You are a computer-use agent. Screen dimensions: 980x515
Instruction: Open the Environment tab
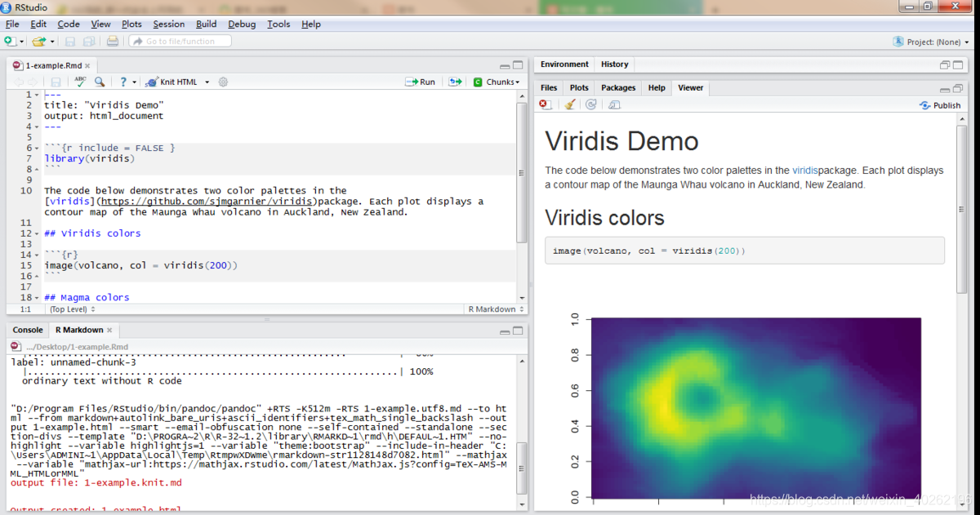564,64
